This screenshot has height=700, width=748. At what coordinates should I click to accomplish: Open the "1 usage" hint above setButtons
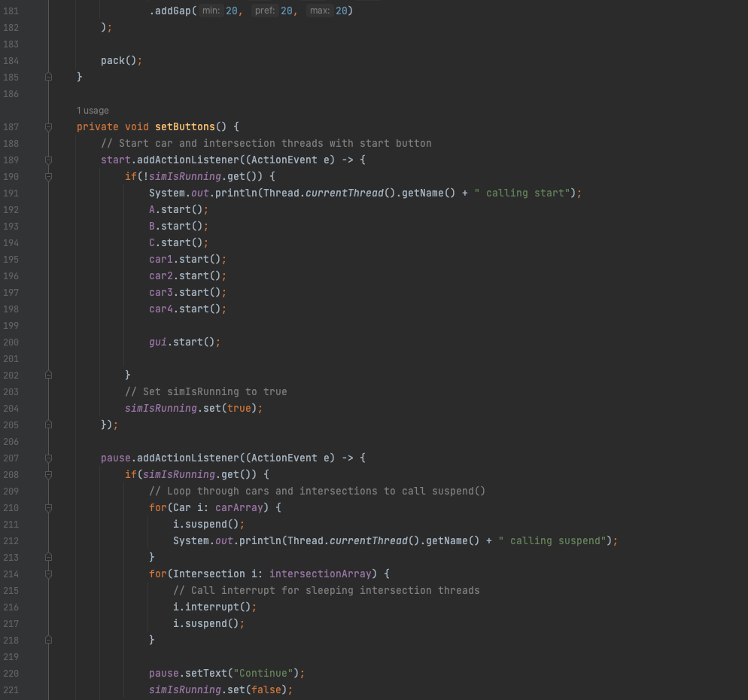coord(93,111)
